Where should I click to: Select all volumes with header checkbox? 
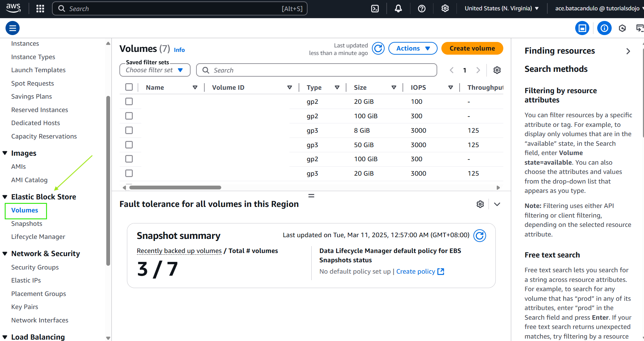(129, 87)
